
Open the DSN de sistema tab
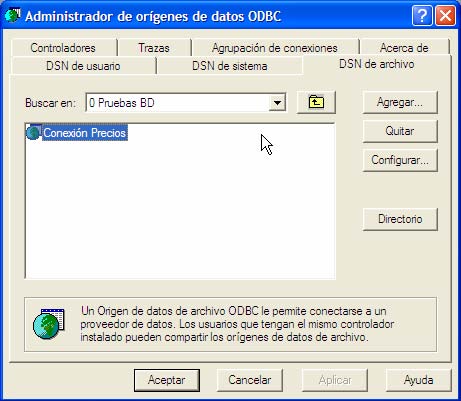pos(230,66)
